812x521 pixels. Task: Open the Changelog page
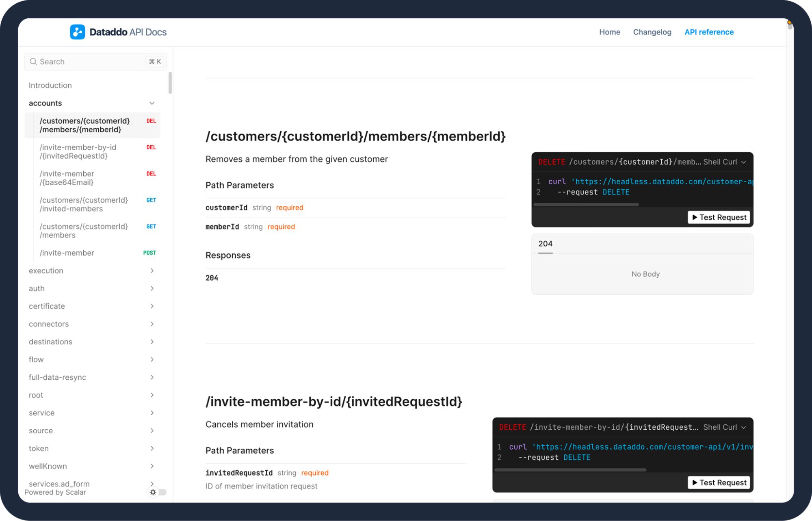click(652, 32)
